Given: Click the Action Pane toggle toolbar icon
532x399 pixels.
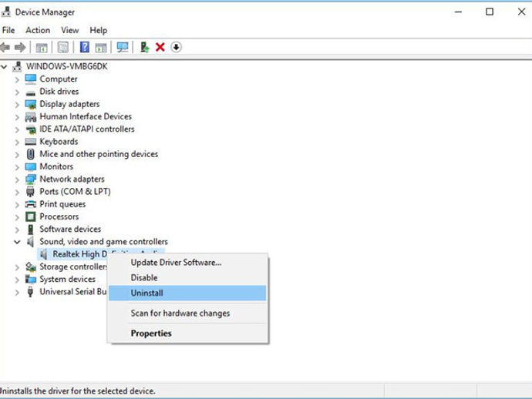Looking at the screenshot, I should 101,48.
